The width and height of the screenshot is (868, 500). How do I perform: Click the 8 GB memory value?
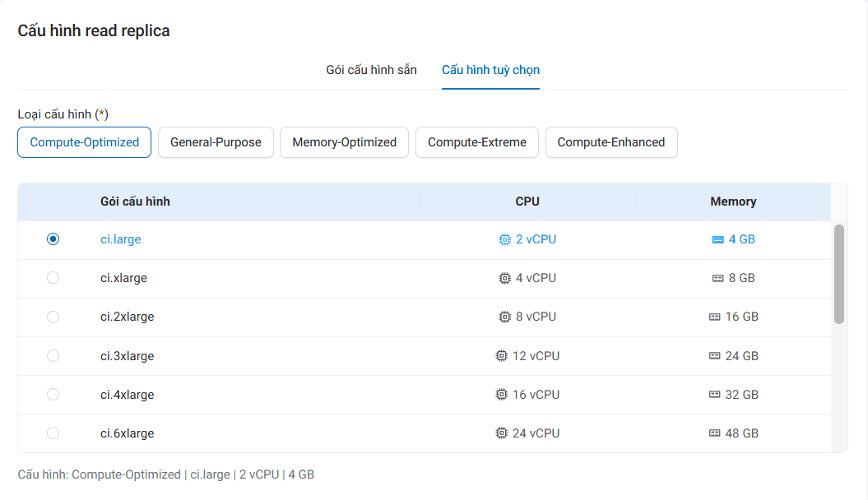coord(742,278)
